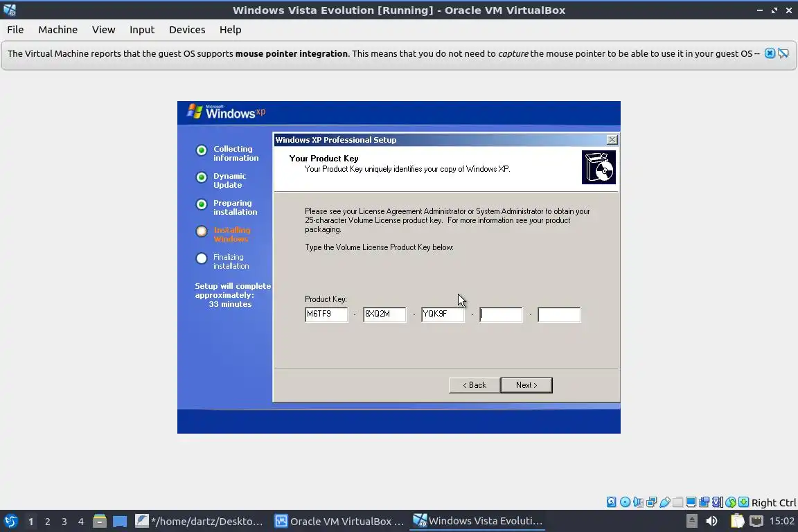Image resolution: width=798 pixels, height=532 pixels.
Task: Open the Help menu
Action: point(231,30)
